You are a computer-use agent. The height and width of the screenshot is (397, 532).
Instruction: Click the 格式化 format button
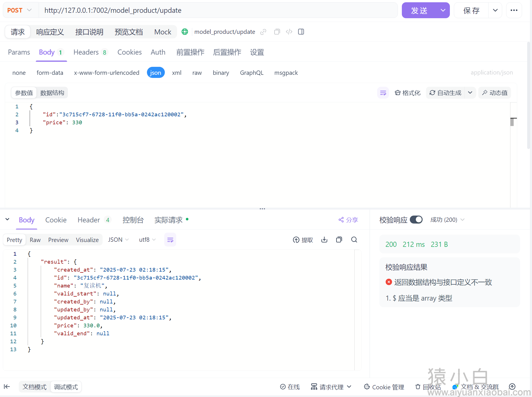click(408, 93)
